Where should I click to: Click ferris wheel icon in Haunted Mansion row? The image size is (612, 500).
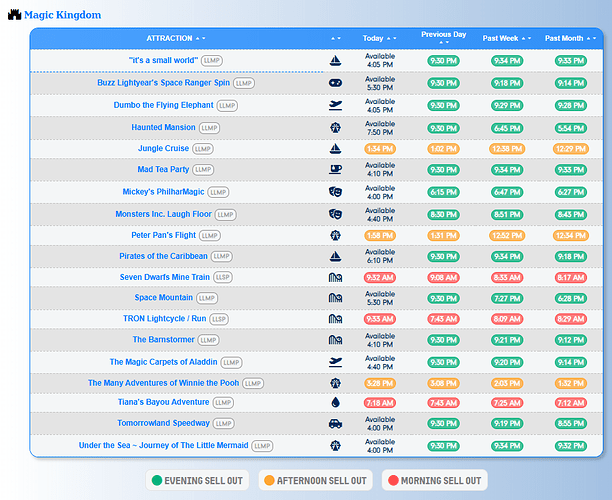tap(335, 128)
